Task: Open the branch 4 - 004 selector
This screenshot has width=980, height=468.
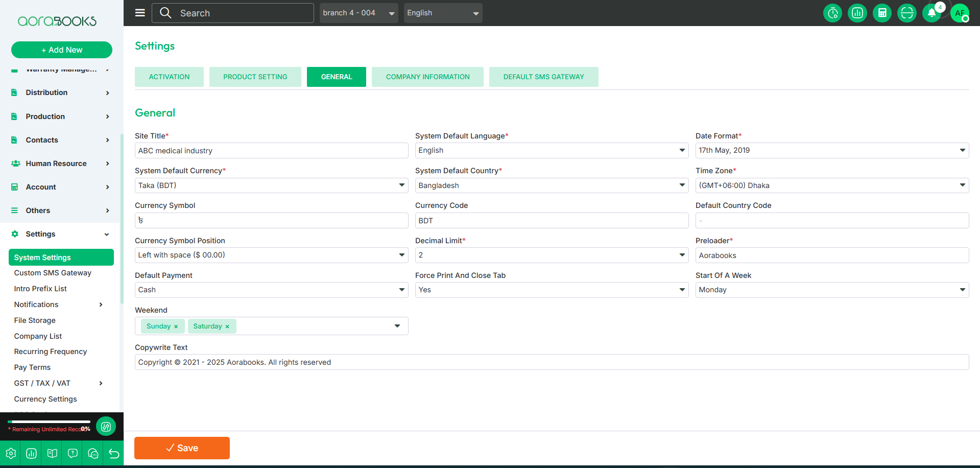Action: (358, 13)
